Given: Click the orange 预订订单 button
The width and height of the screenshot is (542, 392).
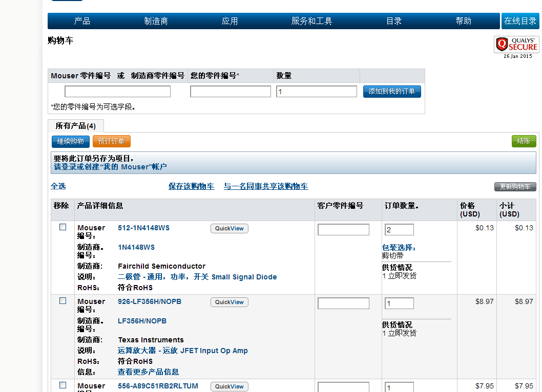Looking at the screenshot, I should [x=111, y=141].
